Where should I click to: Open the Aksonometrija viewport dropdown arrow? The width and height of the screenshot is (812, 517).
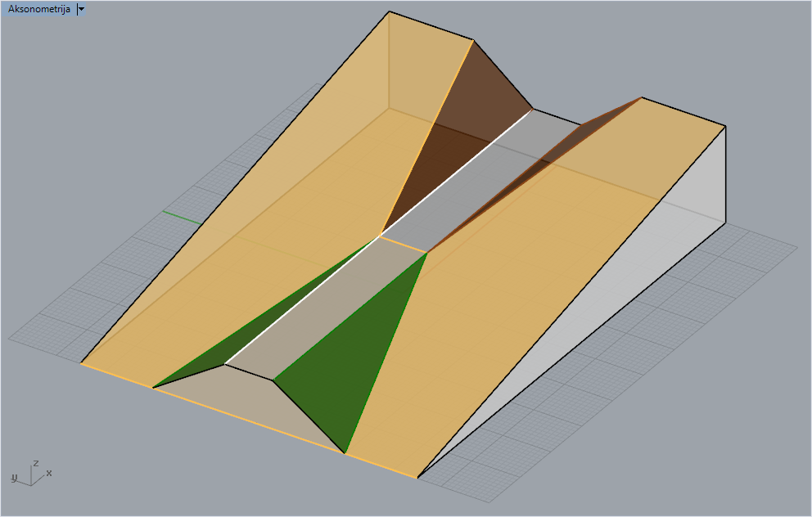click(81, 9)
